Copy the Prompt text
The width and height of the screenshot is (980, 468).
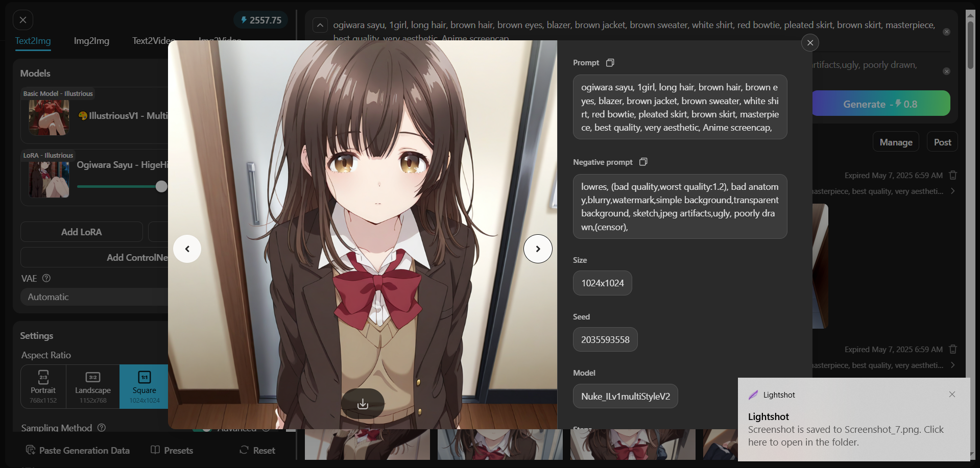pyautogui.click(x=610, y=62)
